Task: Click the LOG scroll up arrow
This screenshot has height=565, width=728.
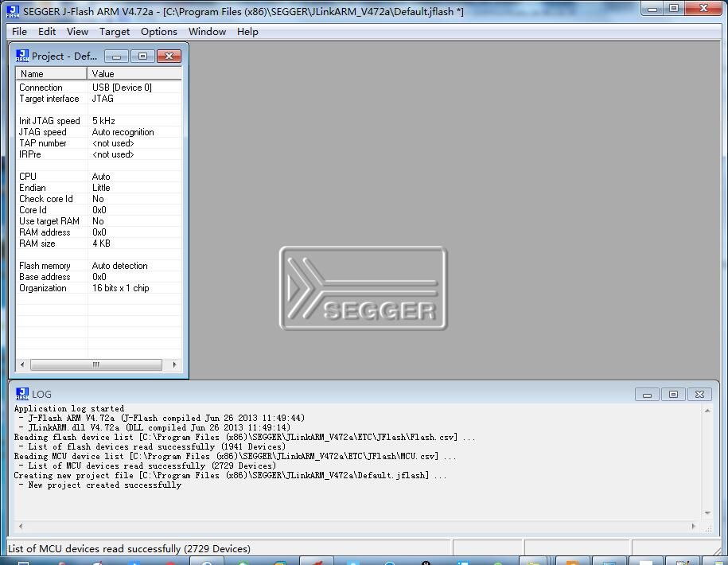Action: tap(707, 411)
